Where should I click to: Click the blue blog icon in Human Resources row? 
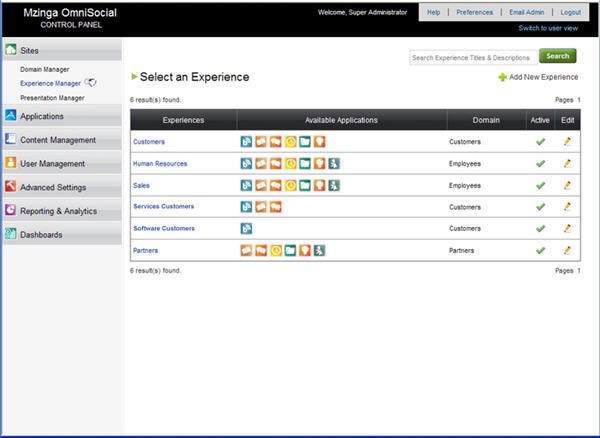point(246,164)
